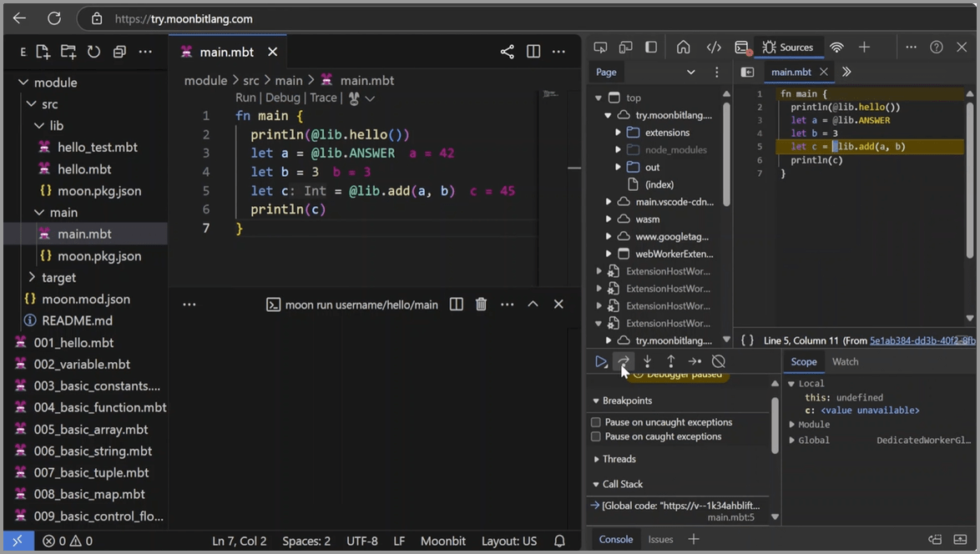
Task: Open notifications bell in status bar
Action: [x=559, y=541]
